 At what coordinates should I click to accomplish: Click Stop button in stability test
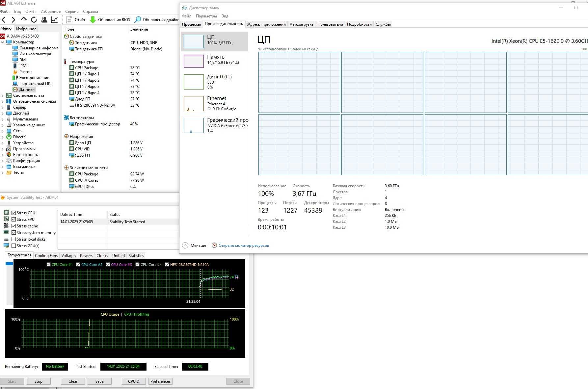(x=39, y=381)
